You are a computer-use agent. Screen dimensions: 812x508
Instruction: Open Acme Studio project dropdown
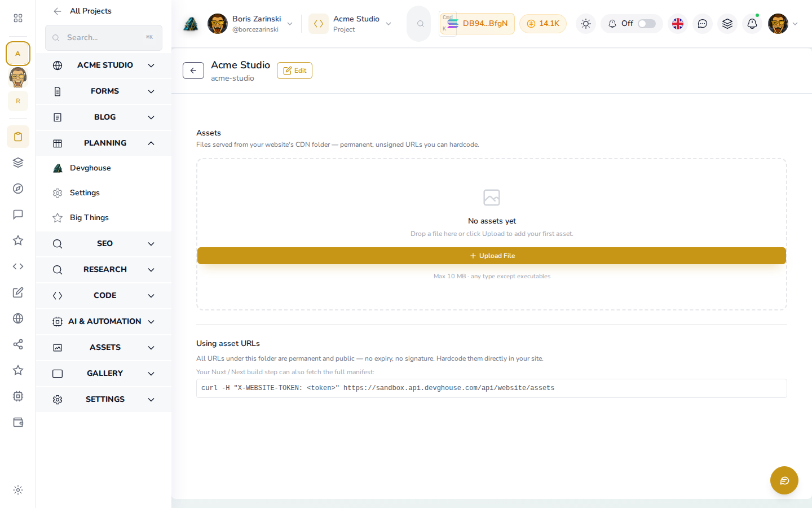coord(351,24)
